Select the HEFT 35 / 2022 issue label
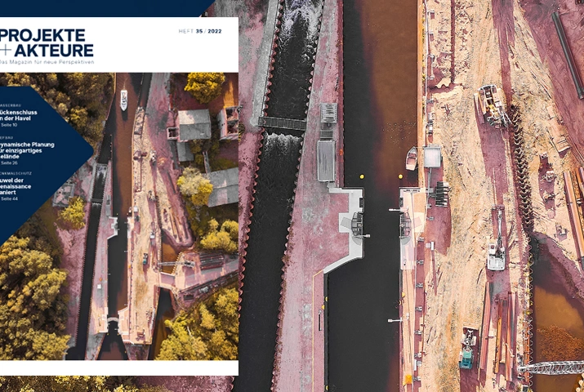The height and width of the screenshot is (392, 584). 200,32
